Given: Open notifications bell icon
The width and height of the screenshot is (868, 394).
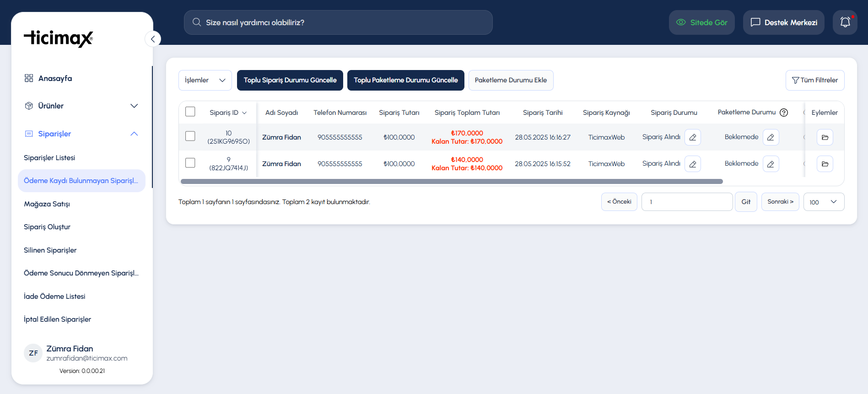Looking at the screenshot, I should click(x=845, y=22).
